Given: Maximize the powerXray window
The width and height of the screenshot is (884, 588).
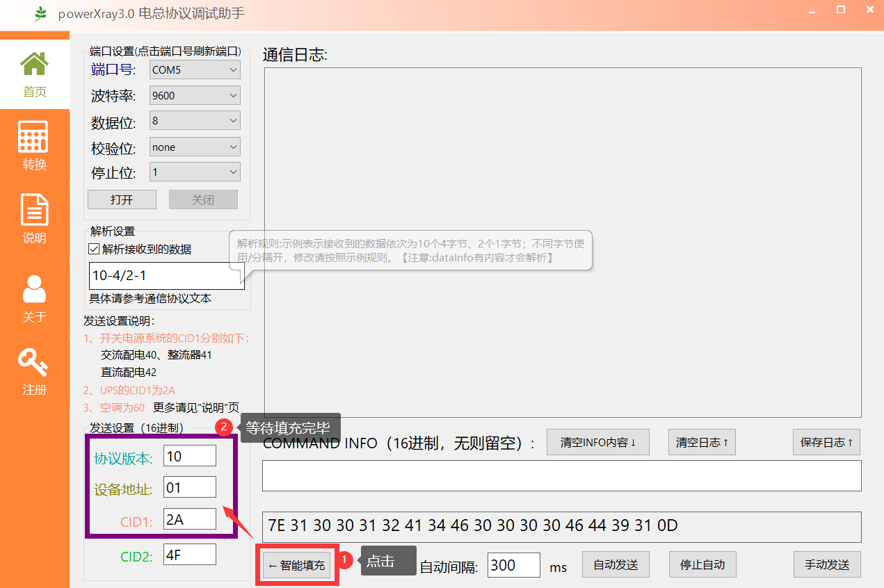Looking at the screenshot, I should click(840, 10).
